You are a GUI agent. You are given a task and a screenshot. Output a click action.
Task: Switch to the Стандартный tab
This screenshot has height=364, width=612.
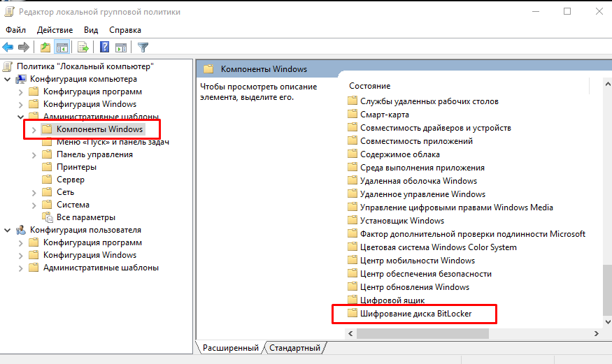pyautogui.click(x=294, y=348)
